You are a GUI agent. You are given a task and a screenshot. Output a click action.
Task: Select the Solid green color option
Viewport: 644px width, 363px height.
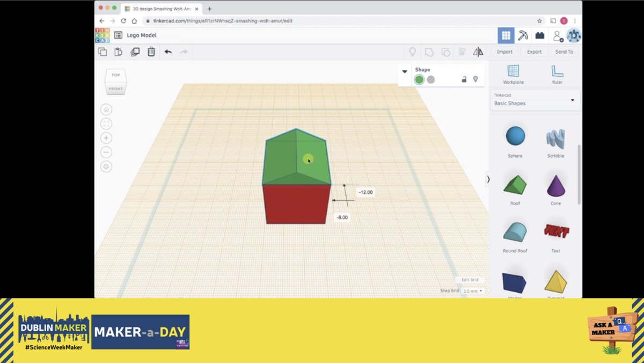point(419,79)
